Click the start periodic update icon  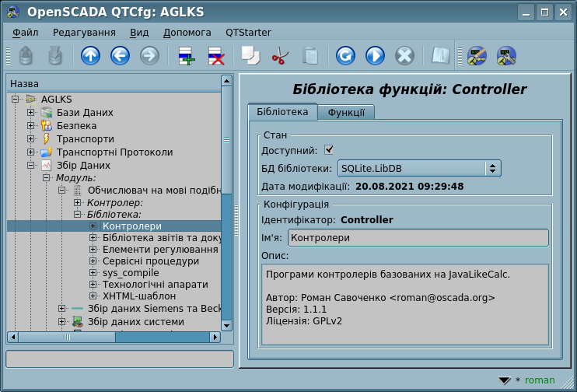click(375, 56)
